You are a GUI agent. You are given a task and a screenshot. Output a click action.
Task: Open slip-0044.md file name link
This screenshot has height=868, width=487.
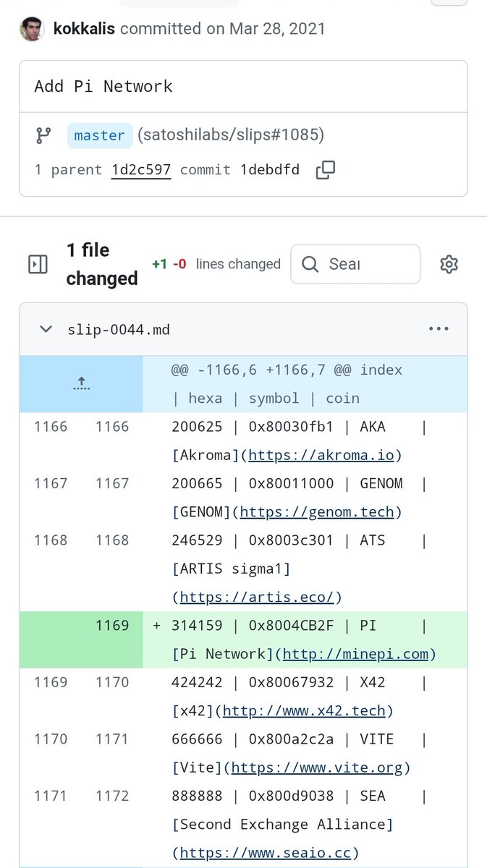tap(119, 330)
